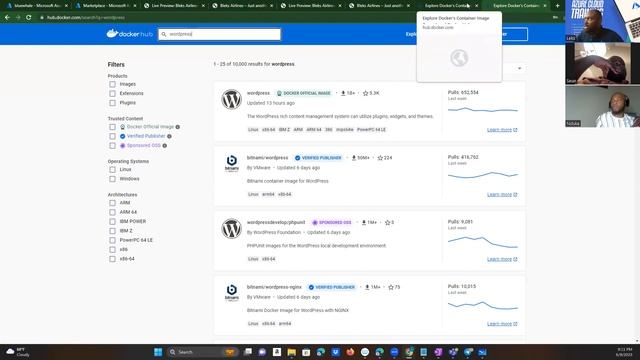Click the SPONSORED OSS badge on wordpressdevelop/phpunit
This screenshot has height=360, width=640.
click(x=332, y=223)
